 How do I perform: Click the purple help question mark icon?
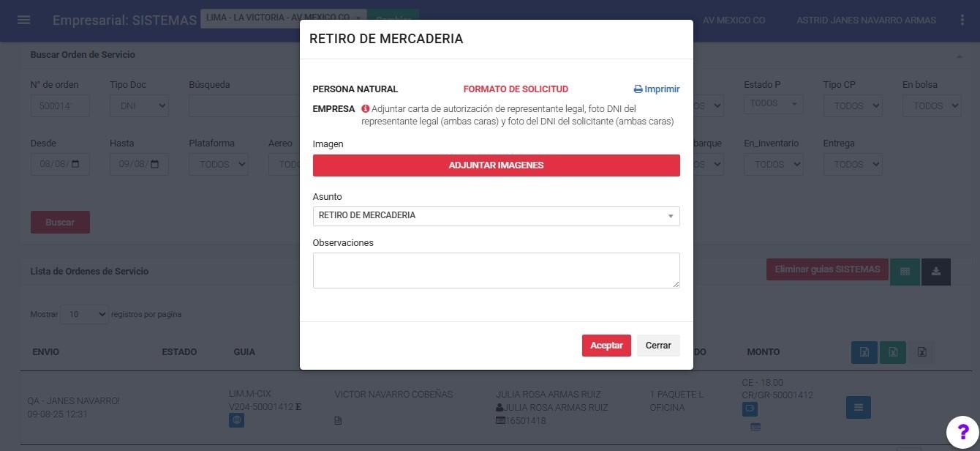point(962,432)
